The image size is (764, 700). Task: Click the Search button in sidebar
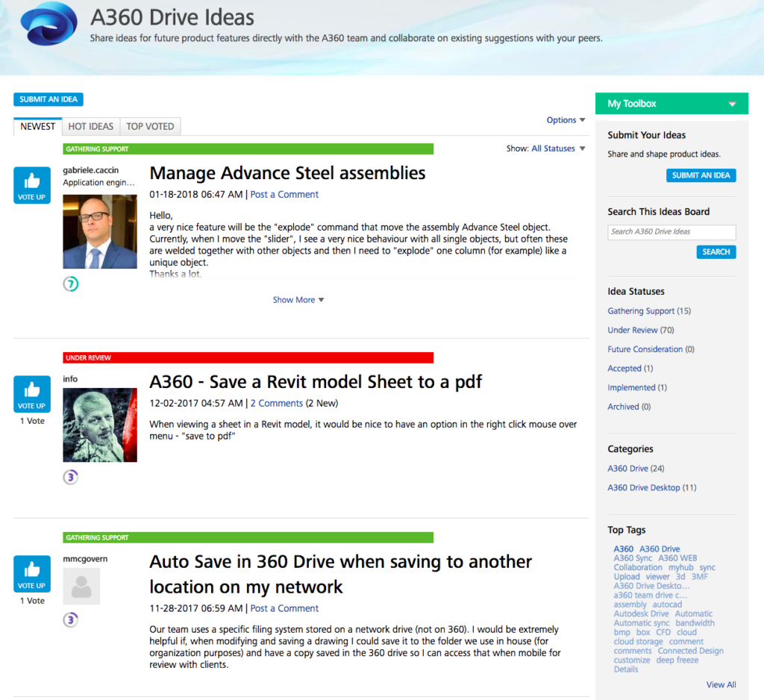(x=716, y=251)
